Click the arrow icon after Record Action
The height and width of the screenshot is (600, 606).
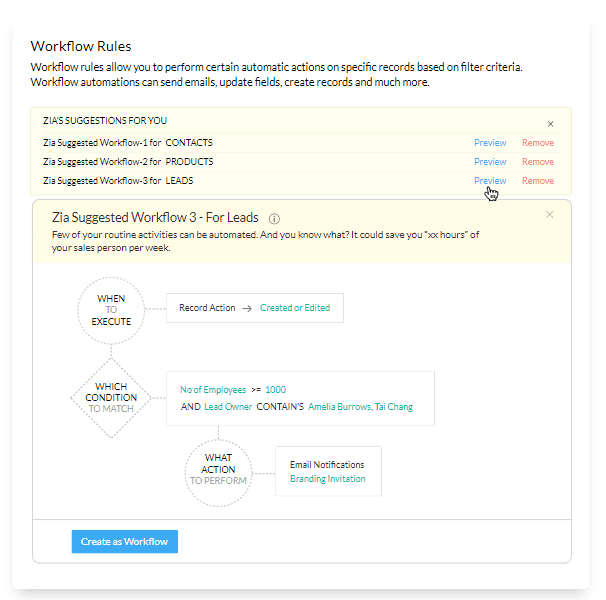247,309
